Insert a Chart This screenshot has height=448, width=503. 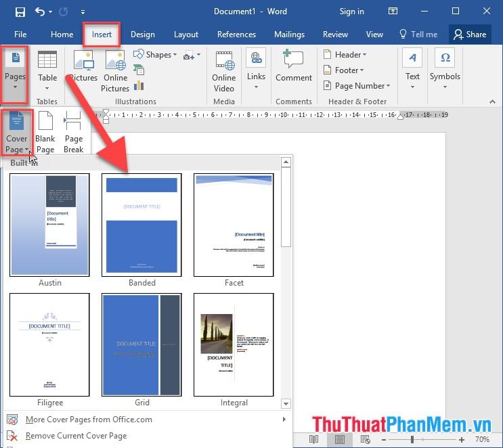coord(139,85)
